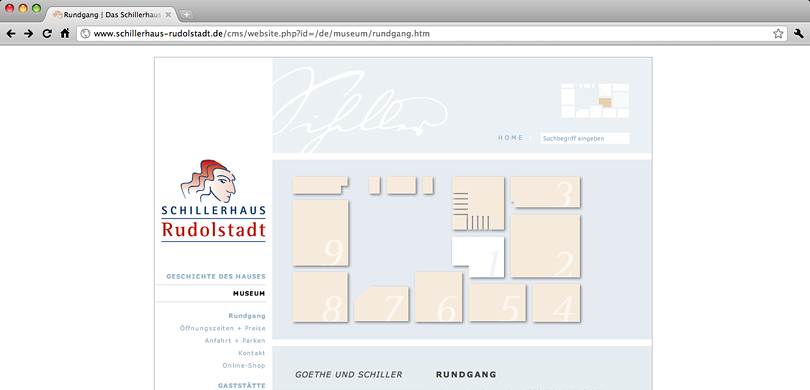Follow the HOME link
810x390 pixels.
click(510, 138)
